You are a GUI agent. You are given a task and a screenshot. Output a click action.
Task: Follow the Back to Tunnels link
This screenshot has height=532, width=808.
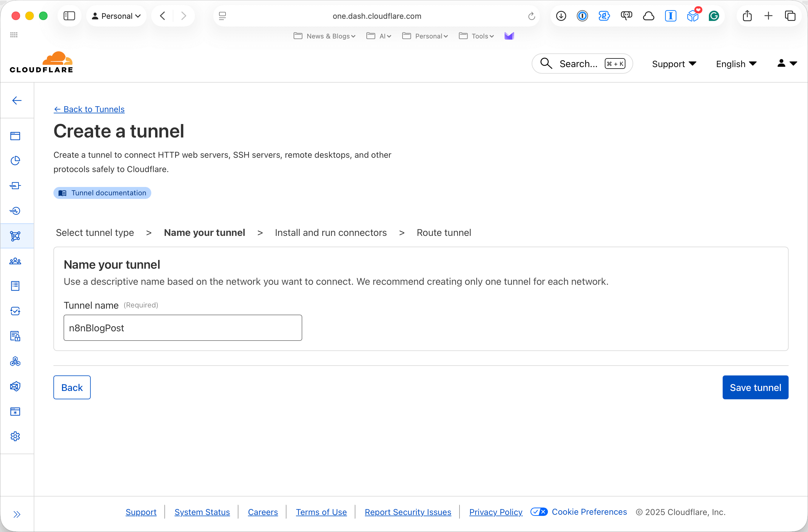89,109
